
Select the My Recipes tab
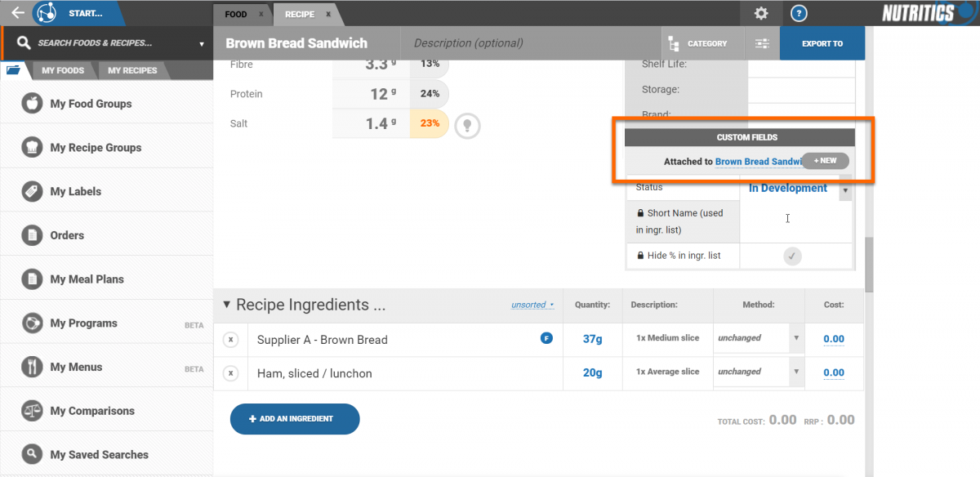pyautogui.click(x=132, y=70)
